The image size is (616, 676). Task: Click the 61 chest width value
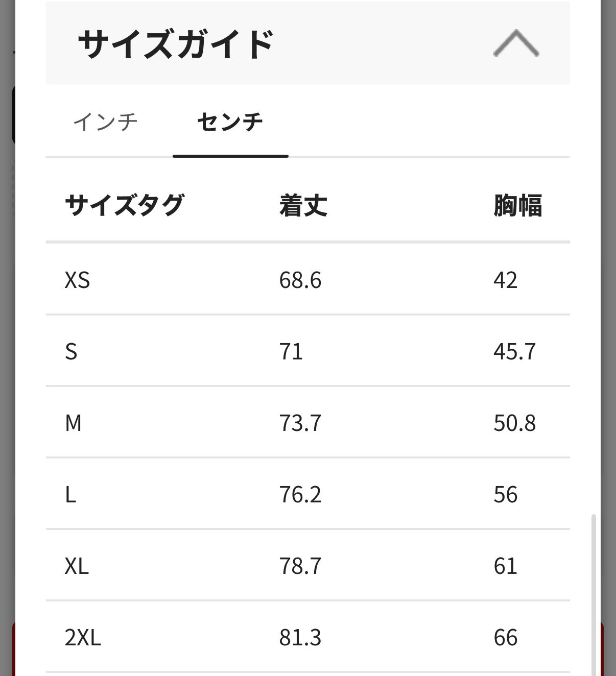(x=505, y=566)
